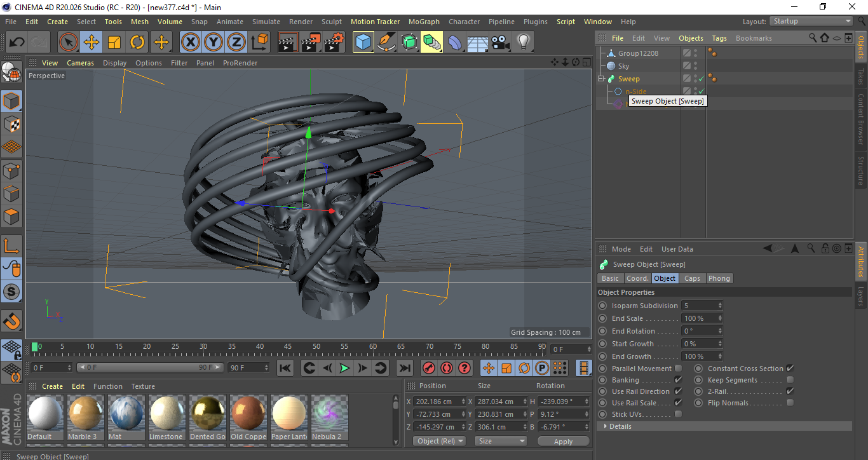Select Polygons mode icon

pyautogui.click(x=11, y=217)
